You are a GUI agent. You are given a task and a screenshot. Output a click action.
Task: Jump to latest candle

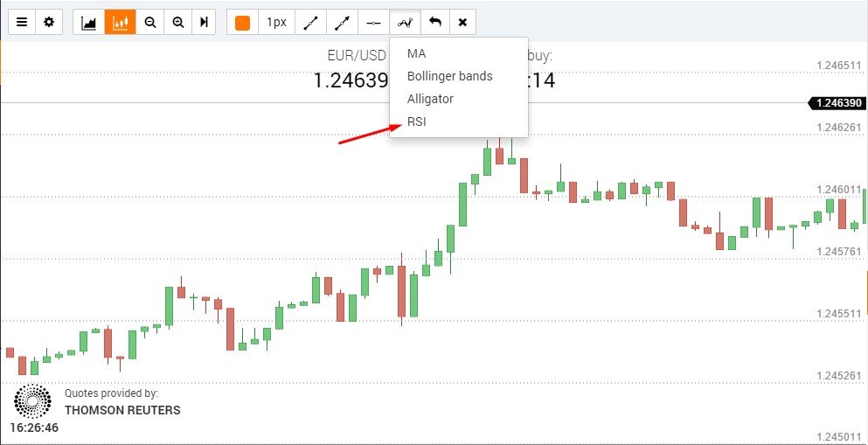pyautogui.click(x=205, y=22)
